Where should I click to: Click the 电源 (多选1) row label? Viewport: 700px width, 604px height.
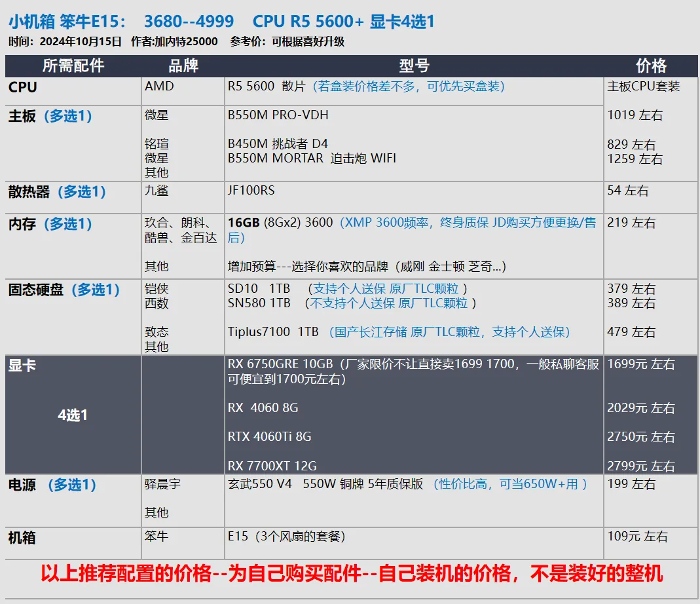click(52, 485)
